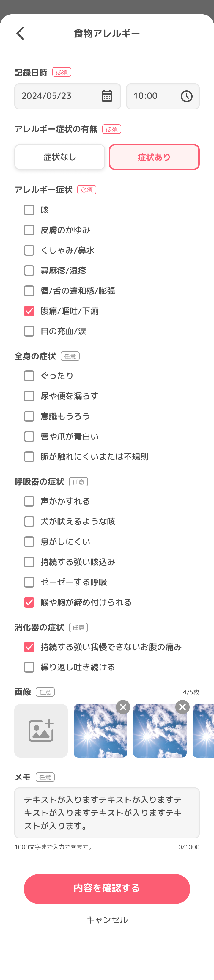Enable the ぐったり checkbox

point(29,376)
